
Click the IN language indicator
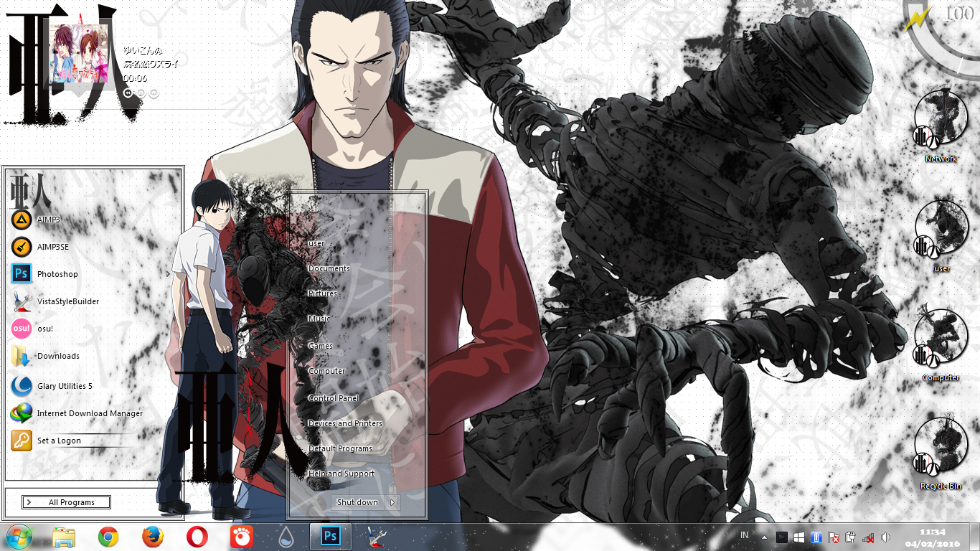tap(744, 535)
